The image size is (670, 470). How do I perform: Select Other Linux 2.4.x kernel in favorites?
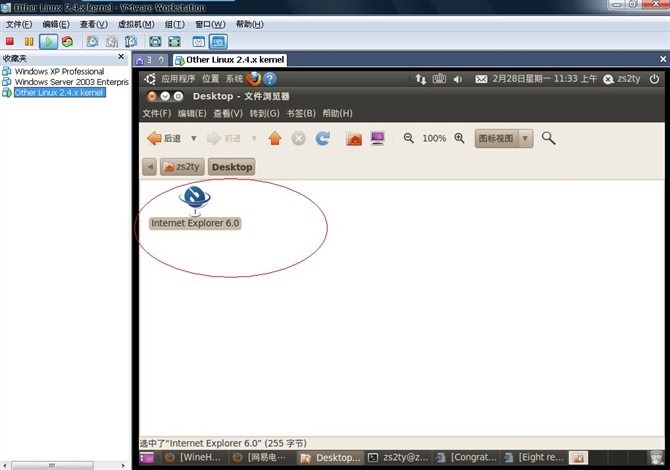(x=54, y=92)
